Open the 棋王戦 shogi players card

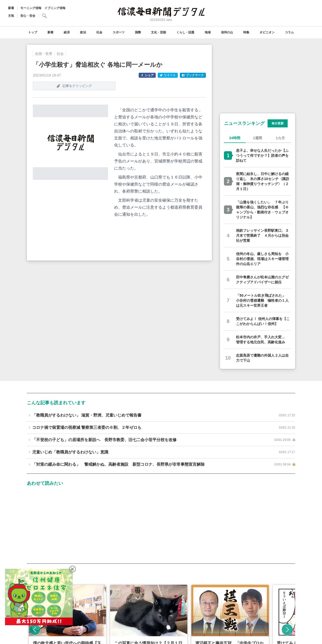[x=230, y=614]
